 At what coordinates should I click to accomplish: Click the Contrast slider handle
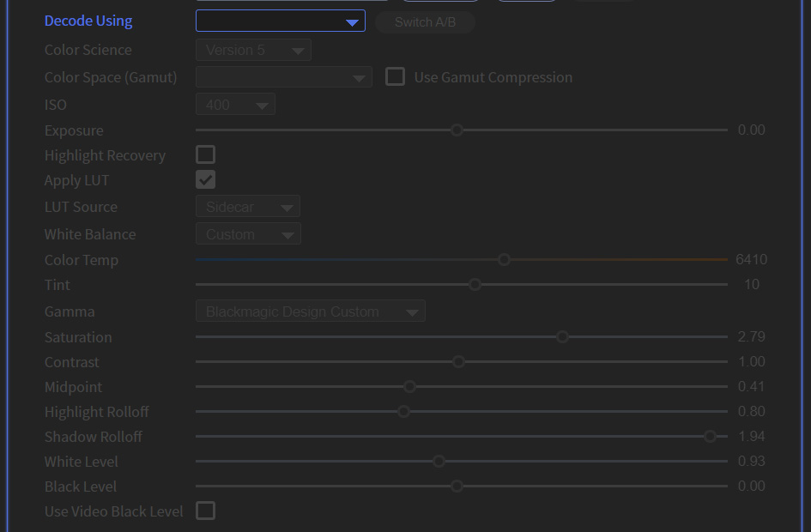pos(458,361)
